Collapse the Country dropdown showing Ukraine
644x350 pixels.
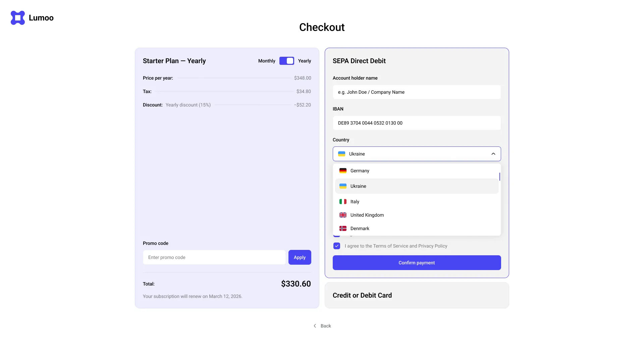click(417, 154)
